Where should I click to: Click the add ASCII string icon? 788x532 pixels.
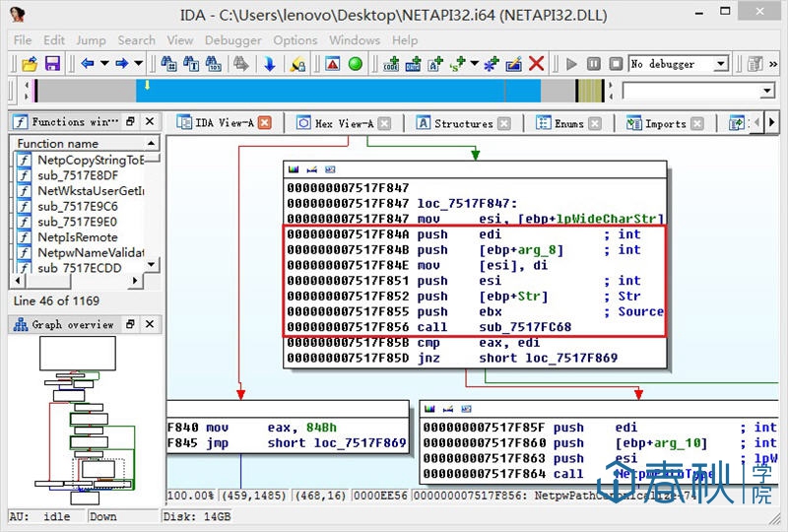point(435,64)
